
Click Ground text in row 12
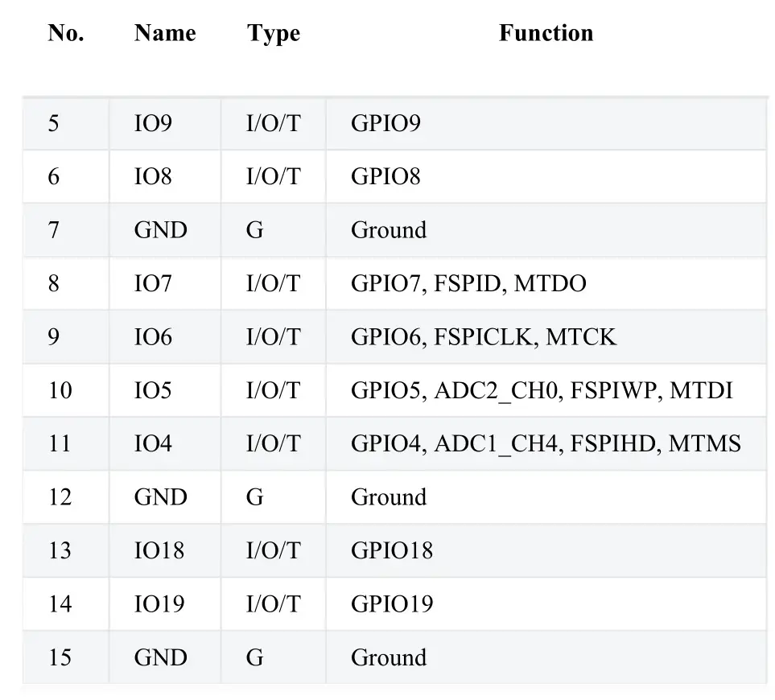(389, 497)
